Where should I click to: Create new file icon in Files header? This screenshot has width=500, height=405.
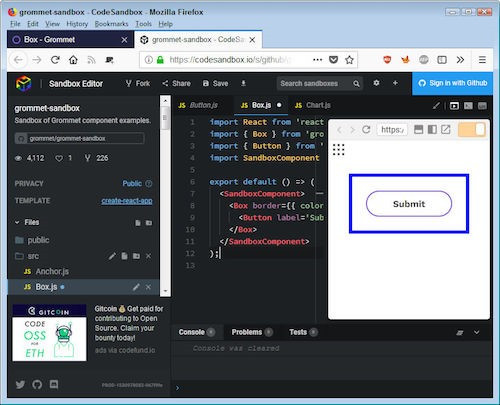(138, 223)
